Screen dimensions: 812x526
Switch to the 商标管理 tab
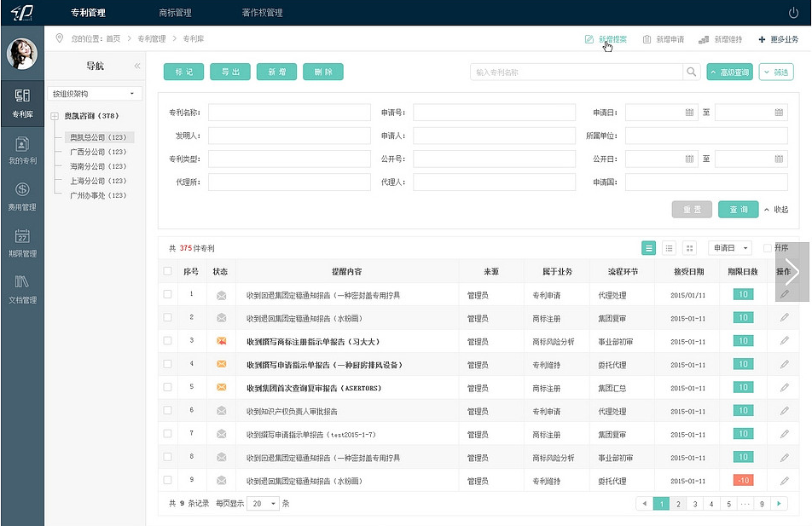(175, 13)
